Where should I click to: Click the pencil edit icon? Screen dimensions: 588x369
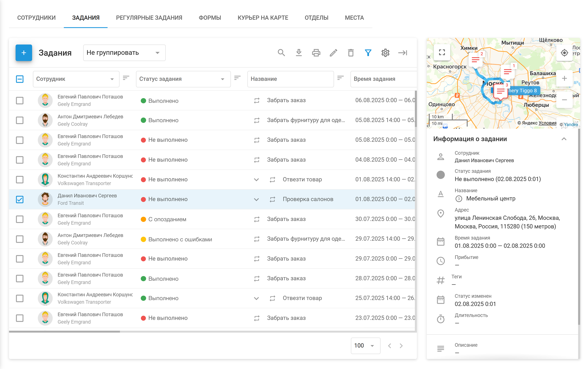pyautogui.click(x=333, y=53)
